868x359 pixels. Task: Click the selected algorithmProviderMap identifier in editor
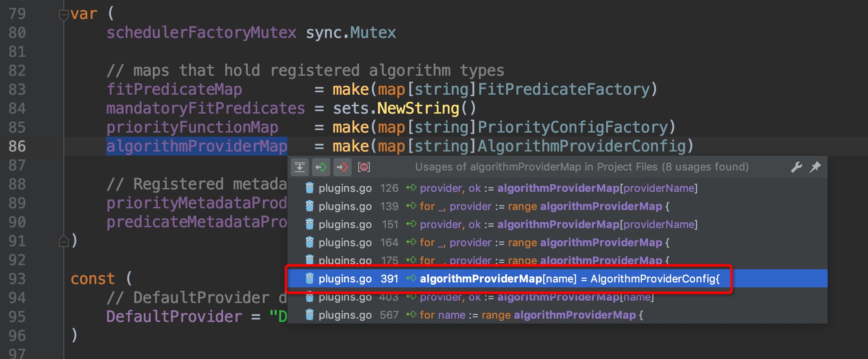click(x=196, y=146)
